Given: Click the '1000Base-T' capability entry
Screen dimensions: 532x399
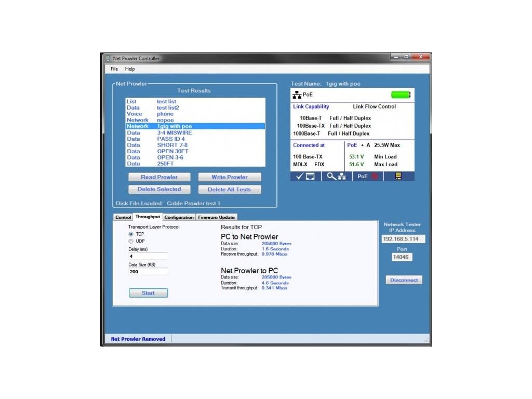Looking at the screenshot, I should tap(307, 134).
